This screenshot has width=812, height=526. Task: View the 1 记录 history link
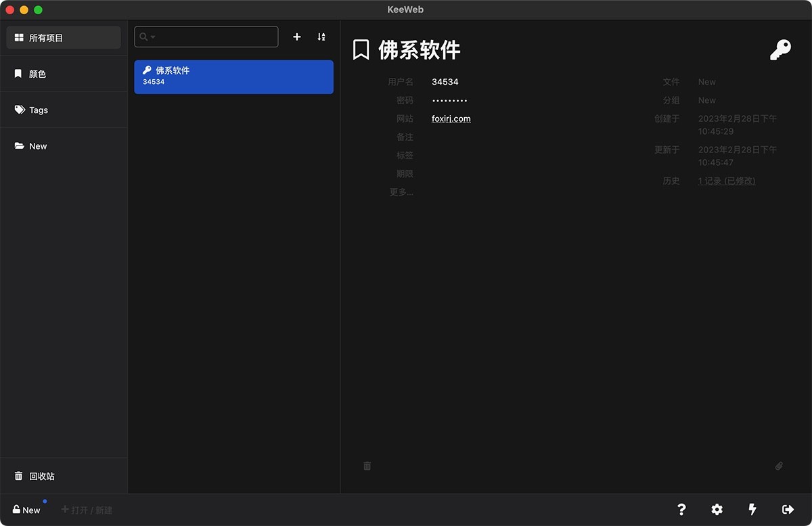pos(726,180)
